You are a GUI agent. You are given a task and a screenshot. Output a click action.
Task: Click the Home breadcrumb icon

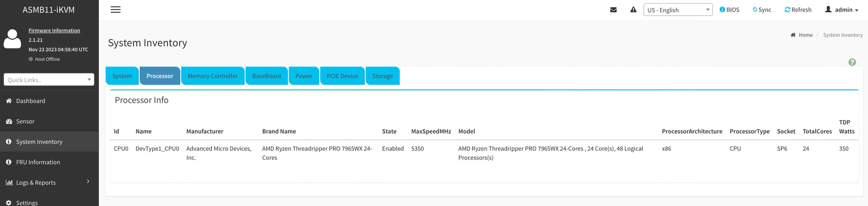coord(793,35)
